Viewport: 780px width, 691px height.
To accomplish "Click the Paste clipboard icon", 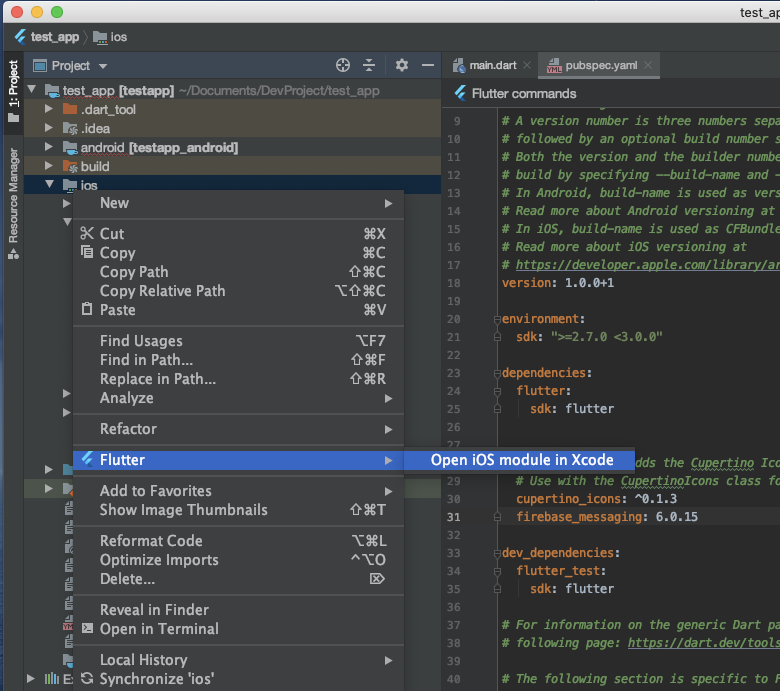I will pos(87,309).
